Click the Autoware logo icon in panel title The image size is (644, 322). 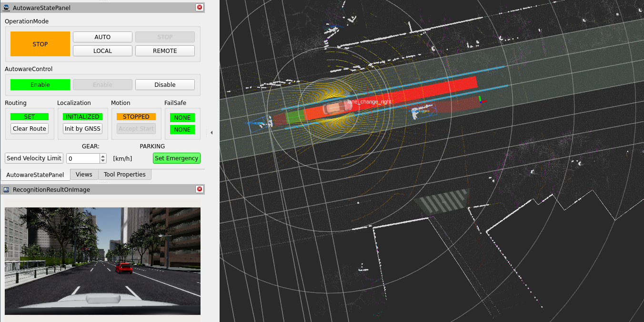7,8
